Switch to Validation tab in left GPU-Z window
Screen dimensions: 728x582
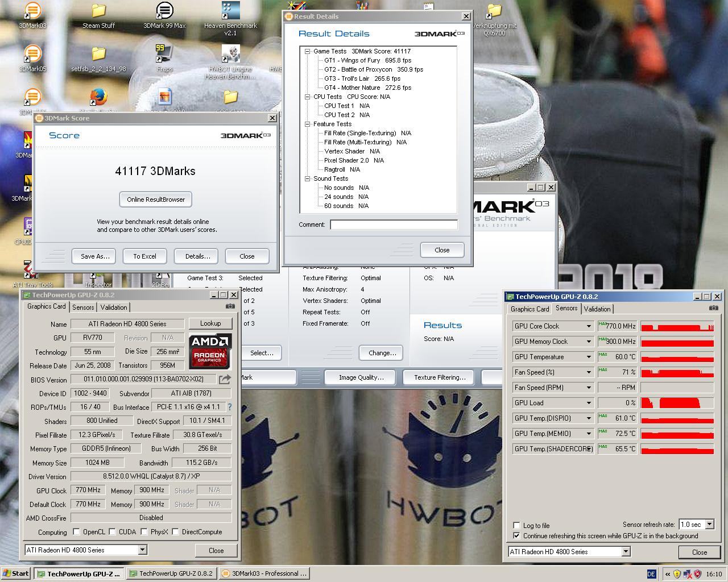point(114,307)
